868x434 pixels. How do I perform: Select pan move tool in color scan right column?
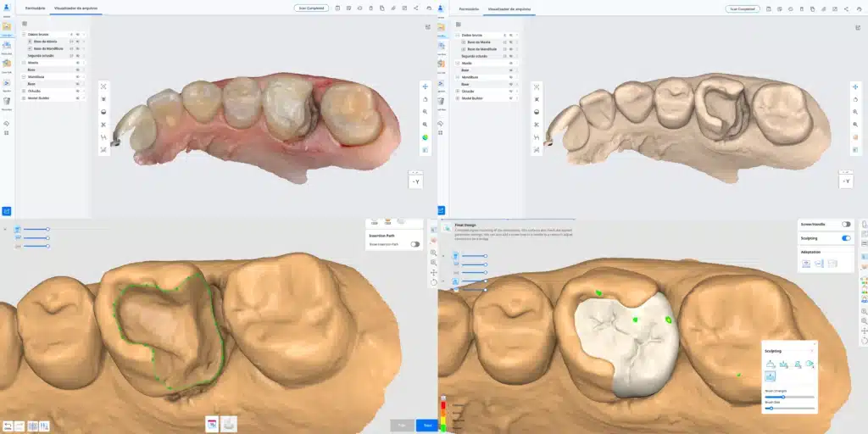tap(426, 86)
